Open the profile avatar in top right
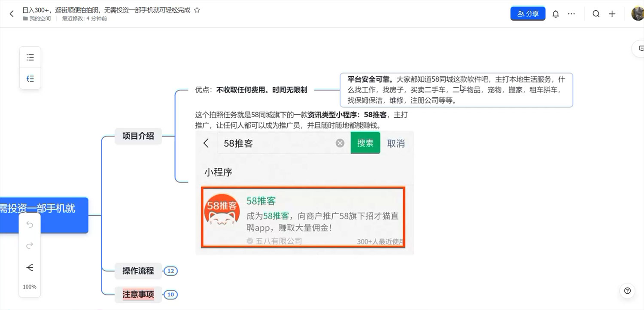The width and height of the screenshot is (644, 310). 637,13
